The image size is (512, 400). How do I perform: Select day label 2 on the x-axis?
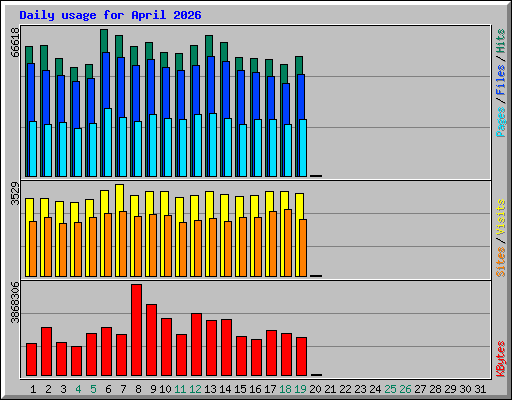(48, 389)
